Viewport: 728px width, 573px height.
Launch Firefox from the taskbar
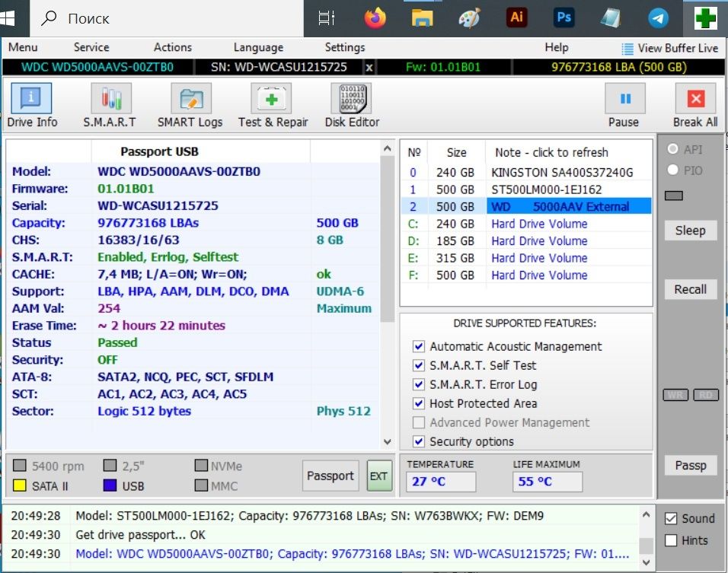point(375,18)
